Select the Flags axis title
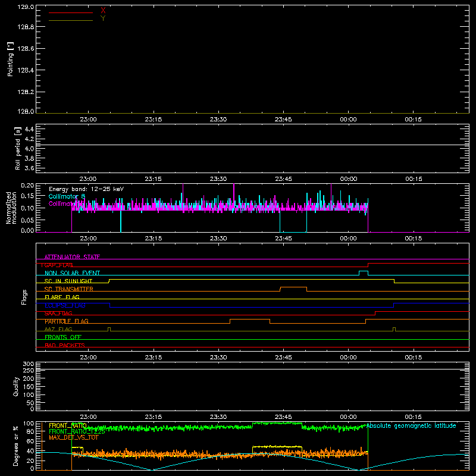The image size is (476, 476). tap(24, 297)
